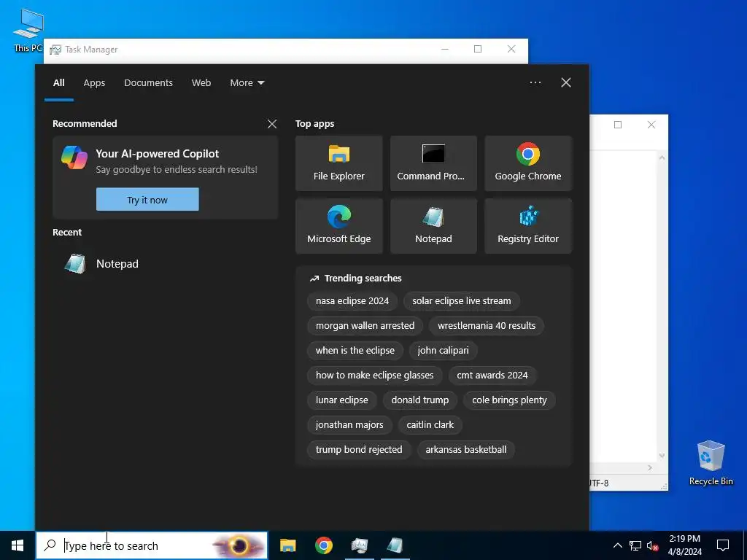The width and height of the screenshot is (747, 560).
Task: Expand the More filter dropdown
Action: point(247,83)
